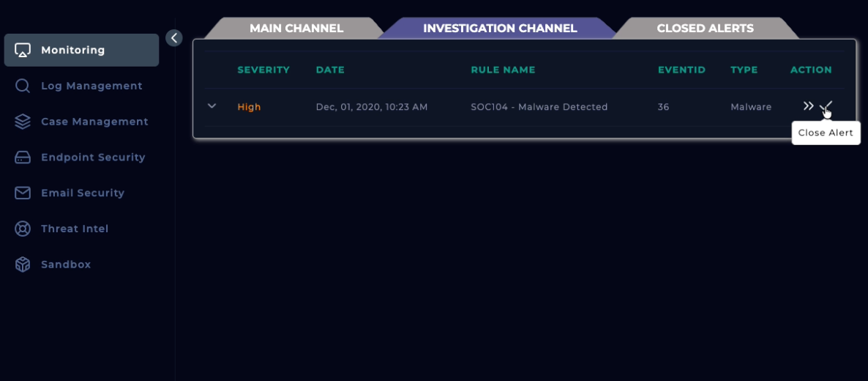Click the Date column header
Image resolution: width=868 pixels, height=381 pixels.
click(330, 70)
